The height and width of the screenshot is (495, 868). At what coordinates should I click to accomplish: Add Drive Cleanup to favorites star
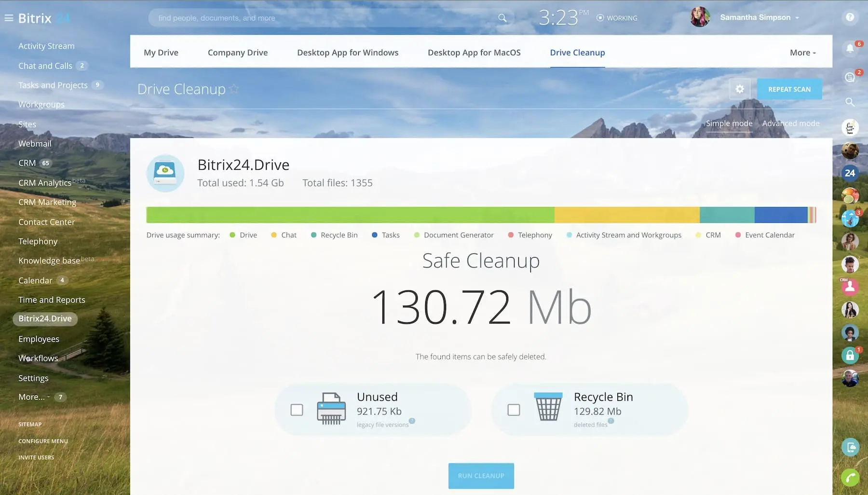tap(234, 89)
